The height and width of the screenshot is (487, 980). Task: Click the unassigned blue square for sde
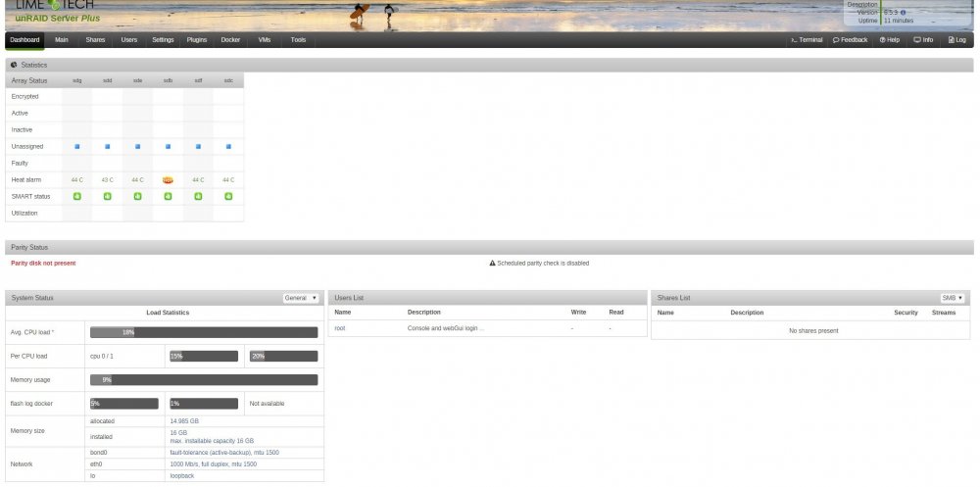pyautogui.click(x=137, y=146)
